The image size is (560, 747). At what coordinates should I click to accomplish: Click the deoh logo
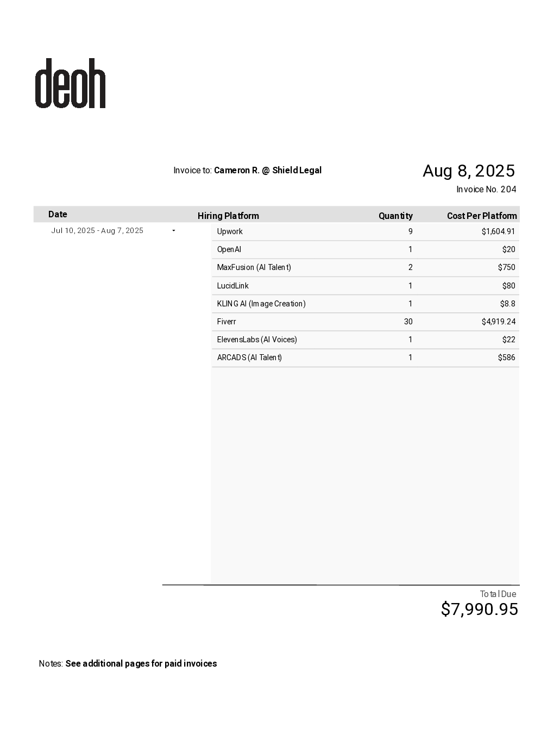[x=70, y=84]
